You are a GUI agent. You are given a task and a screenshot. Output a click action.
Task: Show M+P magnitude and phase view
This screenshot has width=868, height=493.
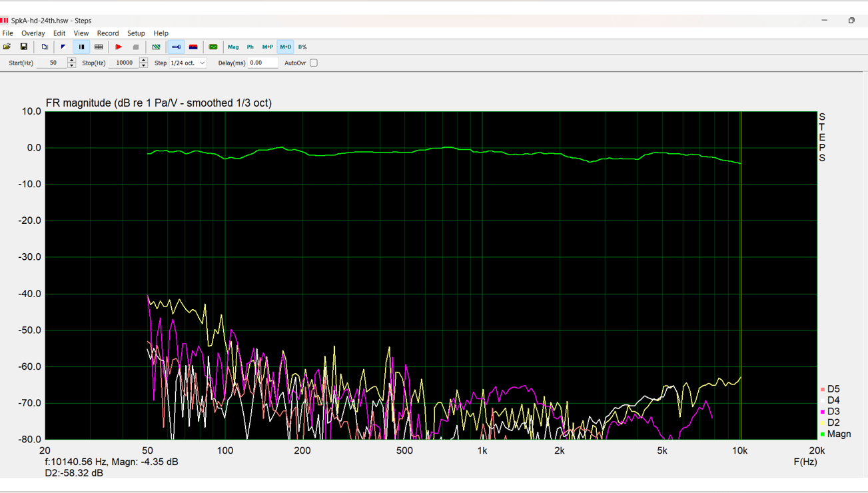(x=268, y=47)
